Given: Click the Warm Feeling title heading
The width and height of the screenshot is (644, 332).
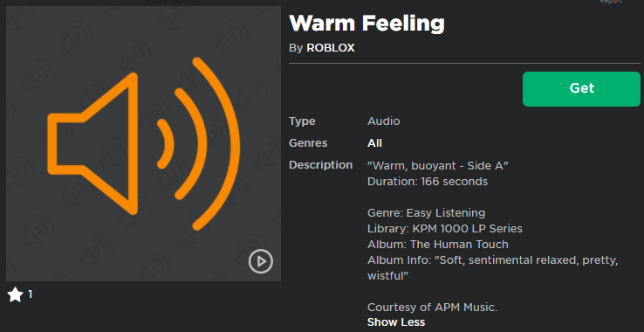Looking at the screenshot, I should point(367,24).
